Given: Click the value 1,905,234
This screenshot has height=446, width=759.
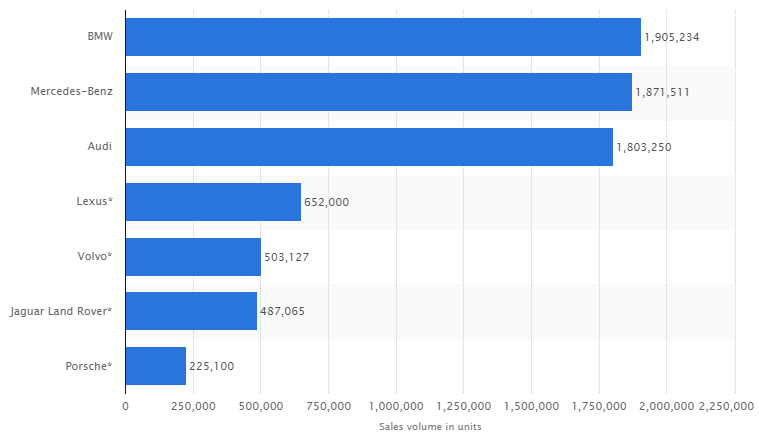Looking at the screenshot, I should tap(672, 37).
